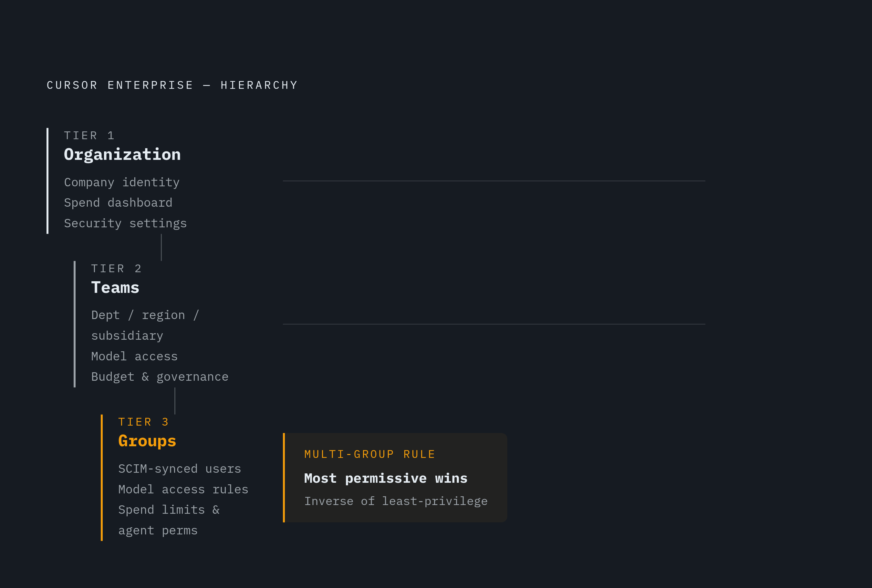This screenshot has width=872, height=588.
Task: Click the Cursor Enterprise — Hierarchy header
Action: (x=172, y=86)
